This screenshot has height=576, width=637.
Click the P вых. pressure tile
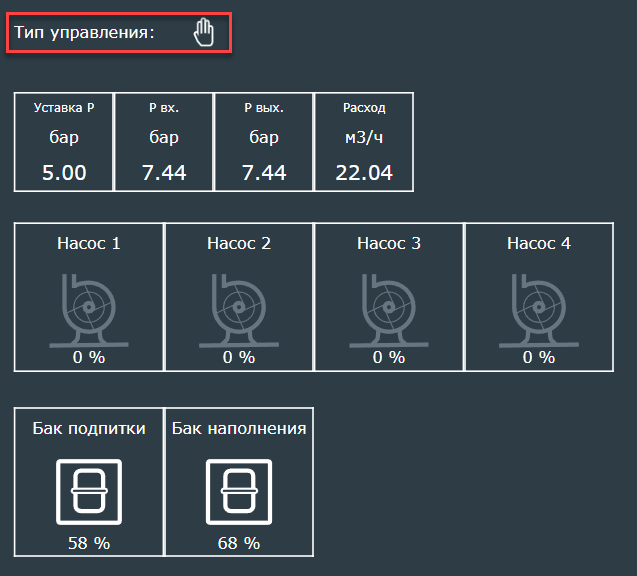coord(264,141)
